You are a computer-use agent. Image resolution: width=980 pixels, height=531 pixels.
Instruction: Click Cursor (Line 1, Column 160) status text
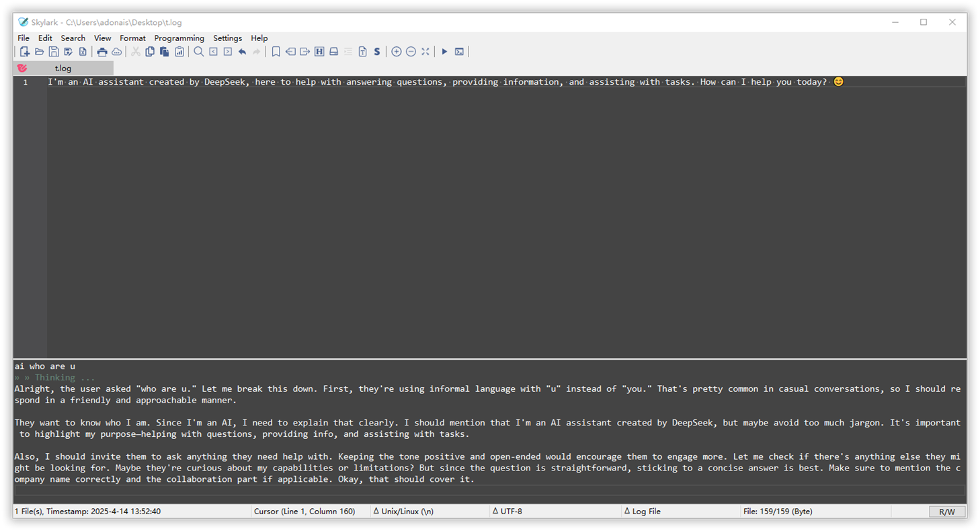point(304,512)
